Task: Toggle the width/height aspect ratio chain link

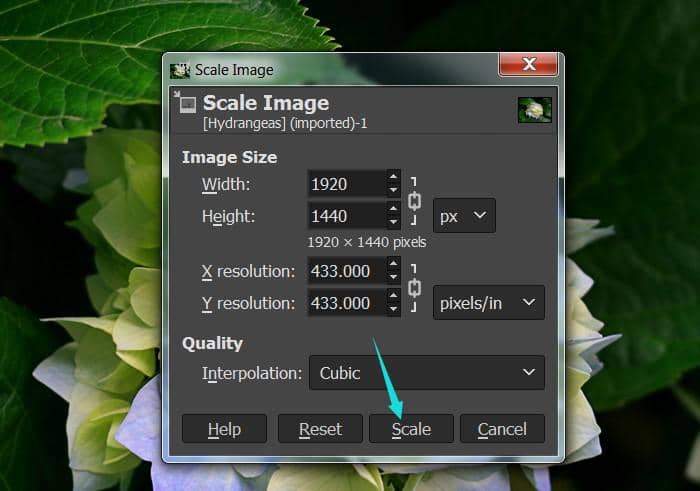Action: click(x=414, y=201)
